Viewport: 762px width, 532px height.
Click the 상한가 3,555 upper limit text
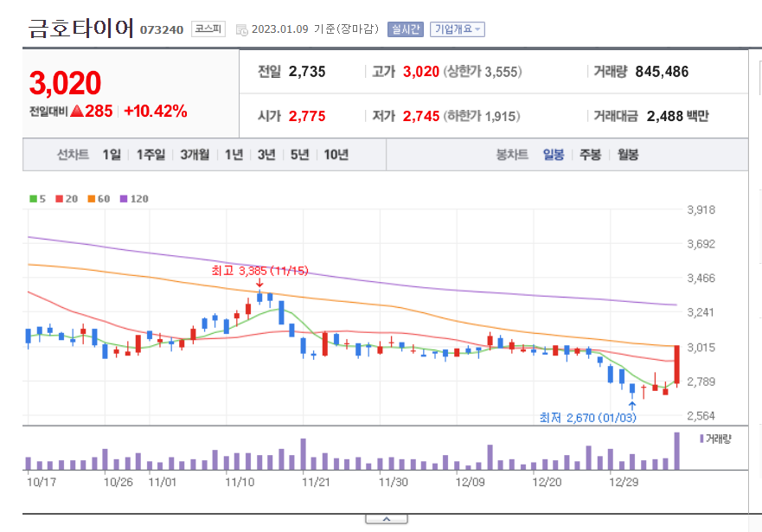click(482, 72)
